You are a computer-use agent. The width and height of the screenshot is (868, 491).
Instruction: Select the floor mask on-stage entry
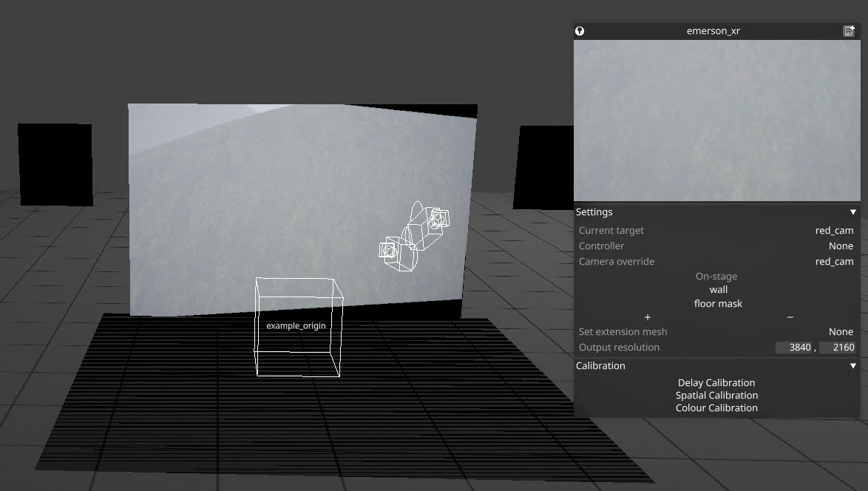pos(718,303)
